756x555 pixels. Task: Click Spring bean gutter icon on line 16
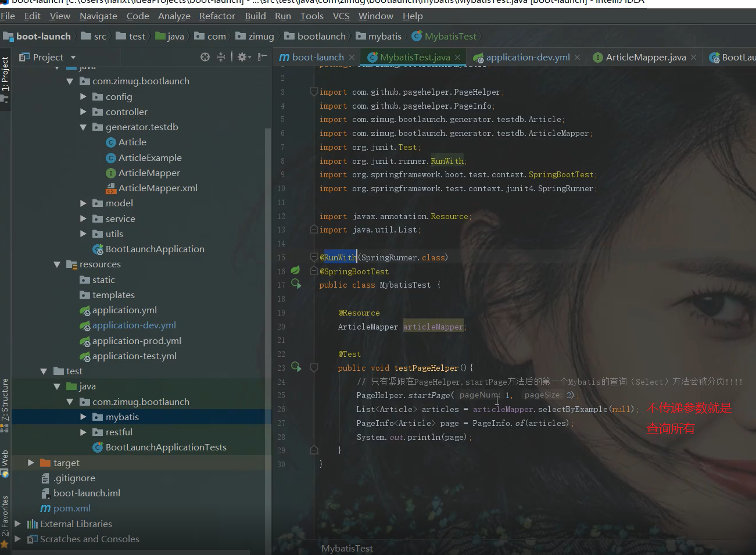tap(295, 271)
